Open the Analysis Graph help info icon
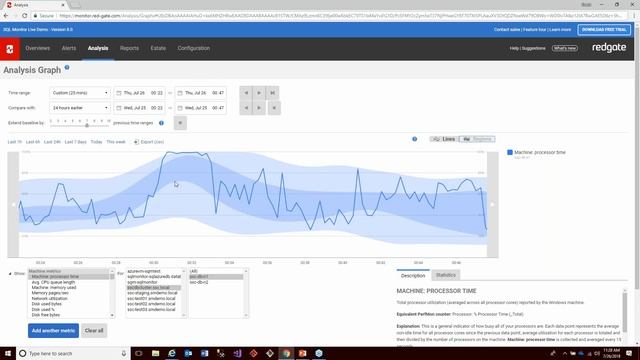The height and width of the screenshot is (360, 640). pos(67,67)
